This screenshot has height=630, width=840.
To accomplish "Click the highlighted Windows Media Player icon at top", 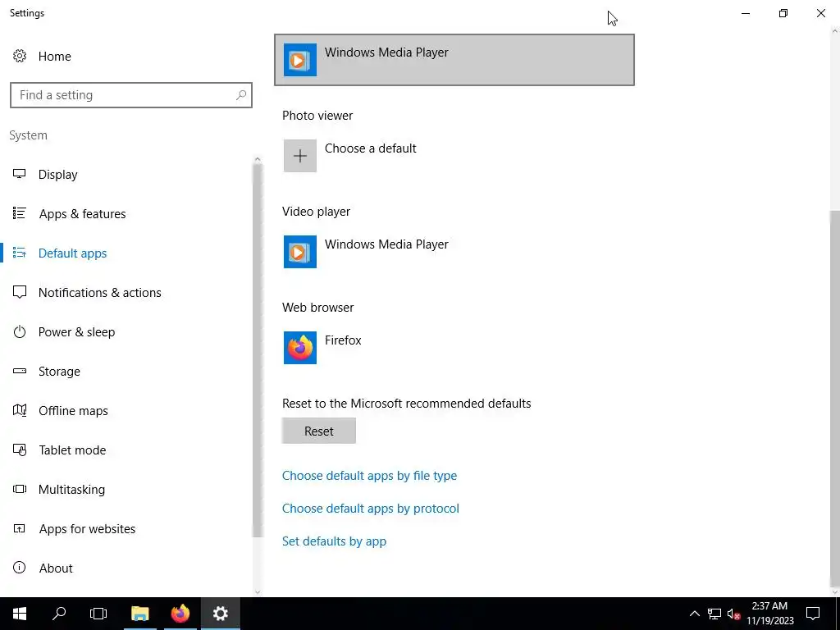I will click(x=300, y=59).
